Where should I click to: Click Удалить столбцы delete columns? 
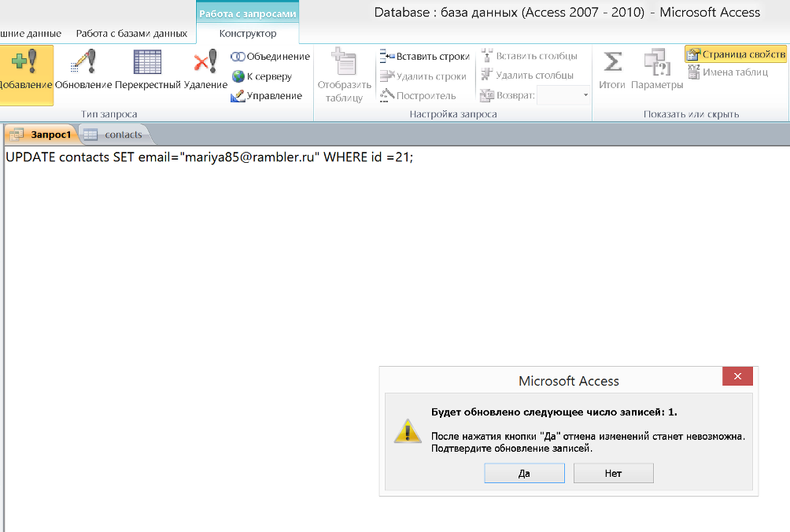point(527,75)
